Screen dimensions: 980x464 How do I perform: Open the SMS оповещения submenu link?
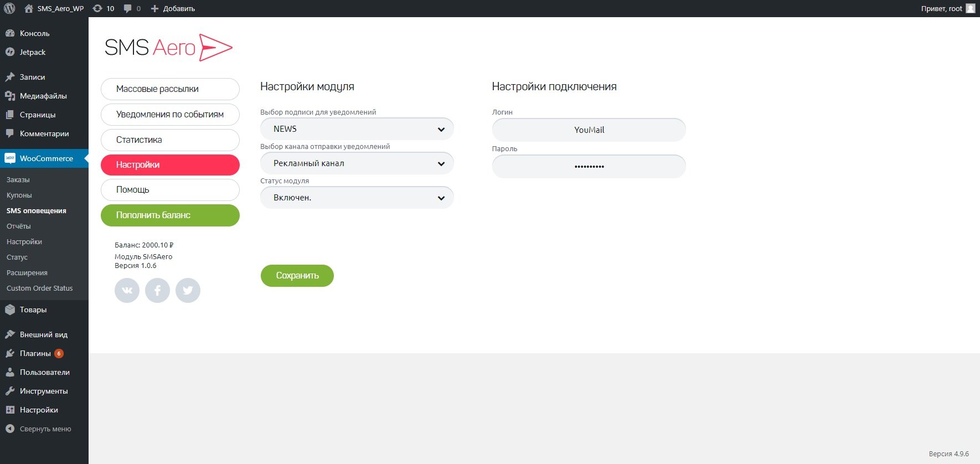(37, 210)
